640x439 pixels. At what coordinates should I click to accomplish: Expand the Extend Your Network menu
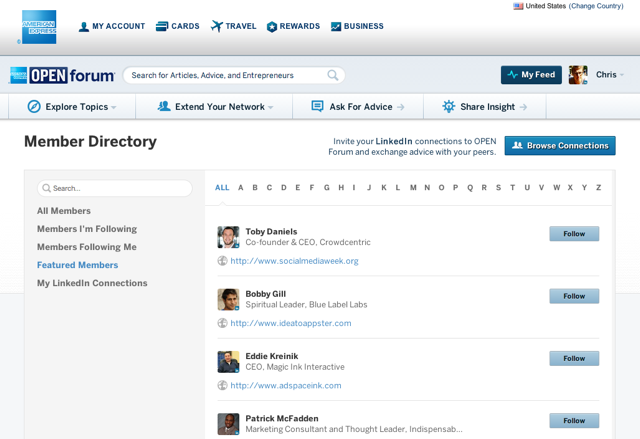(215, 106)
